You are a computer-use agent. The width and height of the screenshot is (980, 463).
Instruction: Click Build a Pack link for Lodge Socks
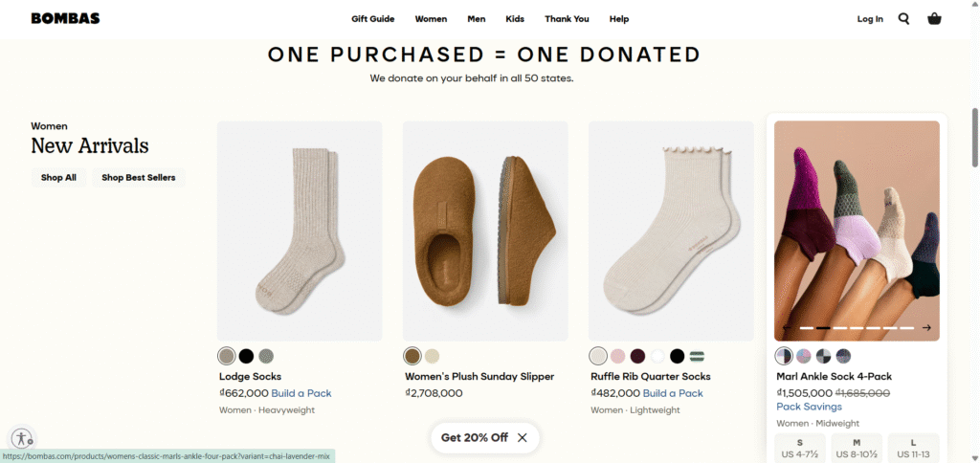(x=301, y=393)
